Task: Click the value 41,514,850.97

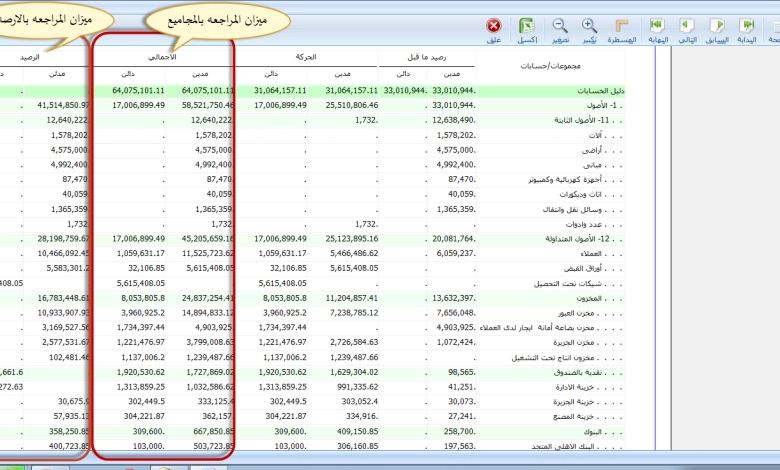Action: 64,105
